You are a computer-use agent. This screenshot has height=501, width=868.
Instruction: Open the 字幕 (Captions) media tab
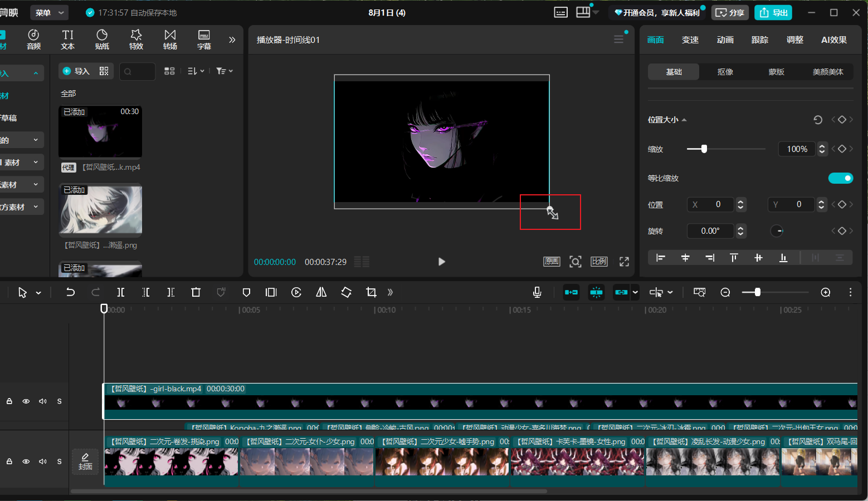[x=204, y=40]
